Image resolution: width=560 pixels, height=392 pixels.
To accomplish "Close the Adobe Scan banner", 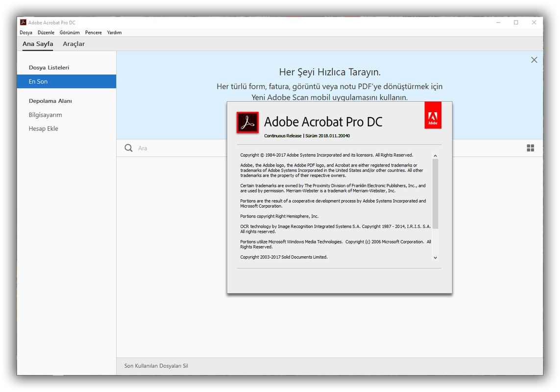I will [534, 60].
